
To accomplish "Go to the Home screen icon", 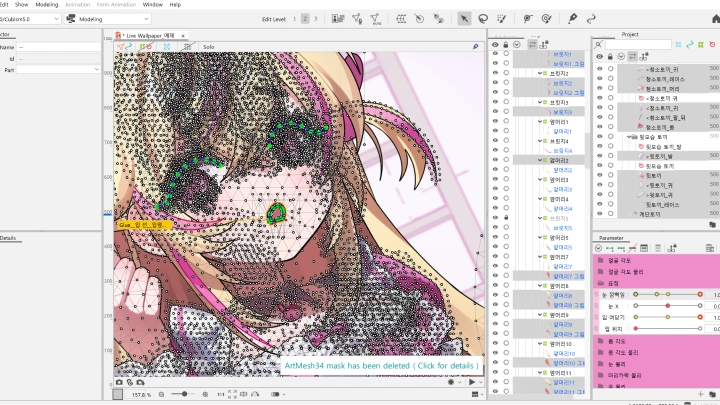I will point(715,19).
